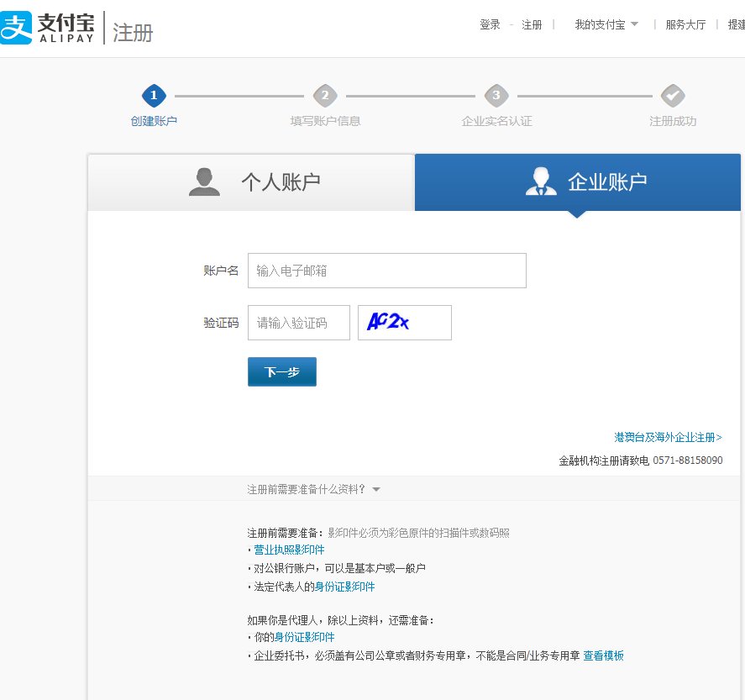Click the businessman icon on 企业账户 tab
The image size is (745, 700).
[x=542, y=181]
